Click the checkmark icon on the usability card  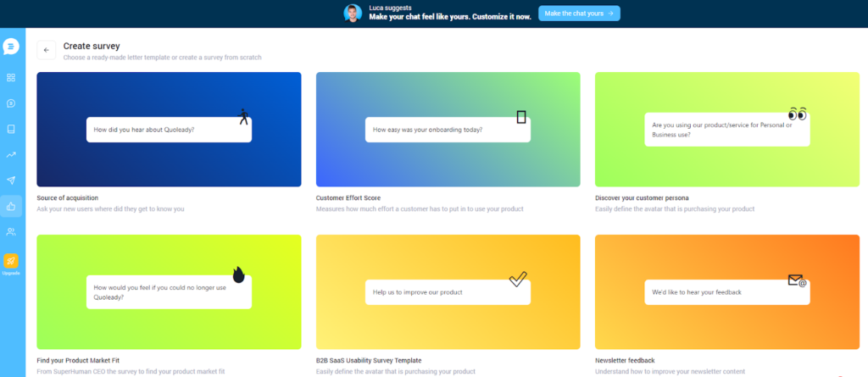(x=518, y=279)
